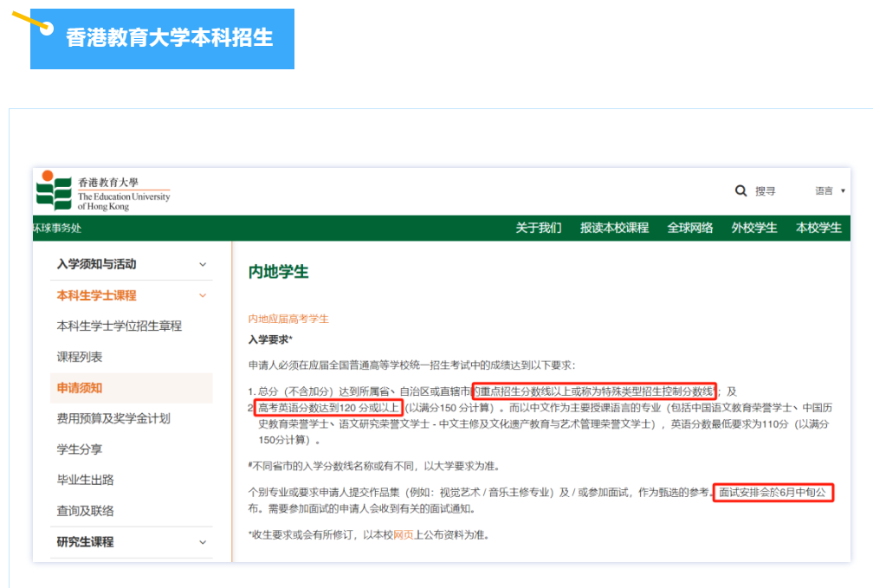Screen dimensions: 873x588
Task: Go to 学生分享 sidebar link
Action: click(80, 449)
